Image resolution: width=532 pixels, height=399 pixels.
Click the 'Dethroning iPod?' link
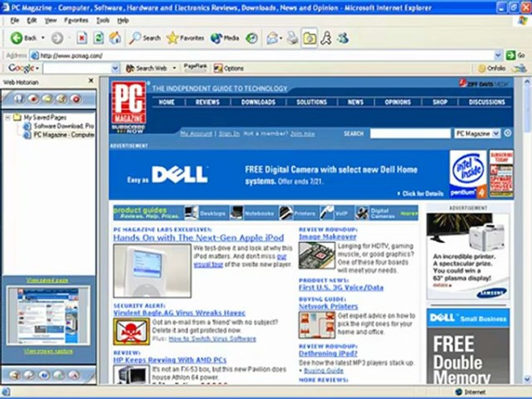(x=328, y=354)
